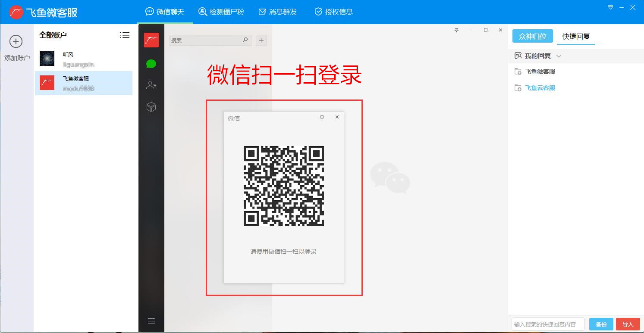Image resolution: width=644 pixels, height=333 pixels.
Task: Open the 全部账户 list menu icon
Action: [125, 35]
